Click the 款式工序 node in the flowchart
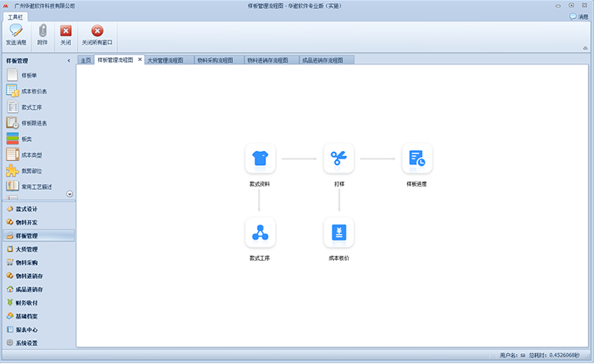 [x=260, y=232]
